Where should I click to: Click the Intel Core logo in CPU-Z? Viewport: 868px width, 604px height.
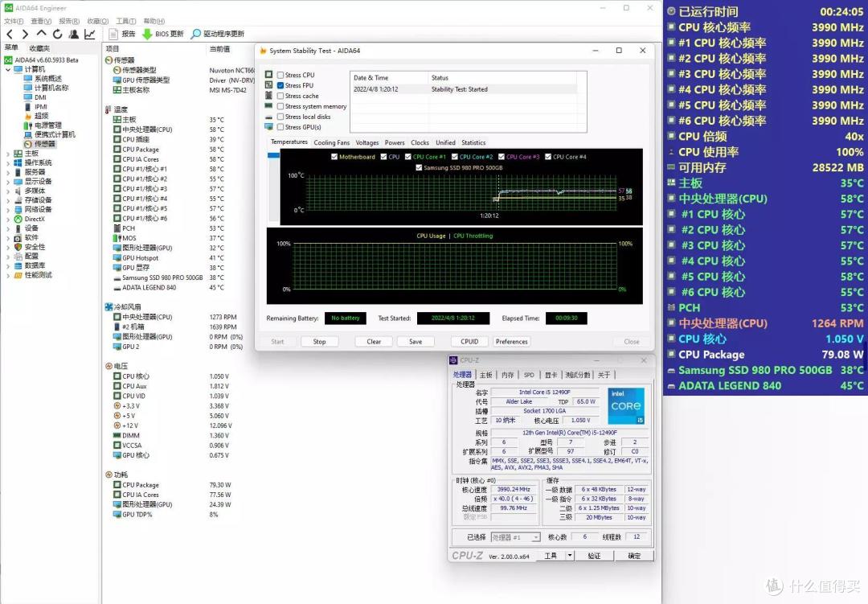626,406
